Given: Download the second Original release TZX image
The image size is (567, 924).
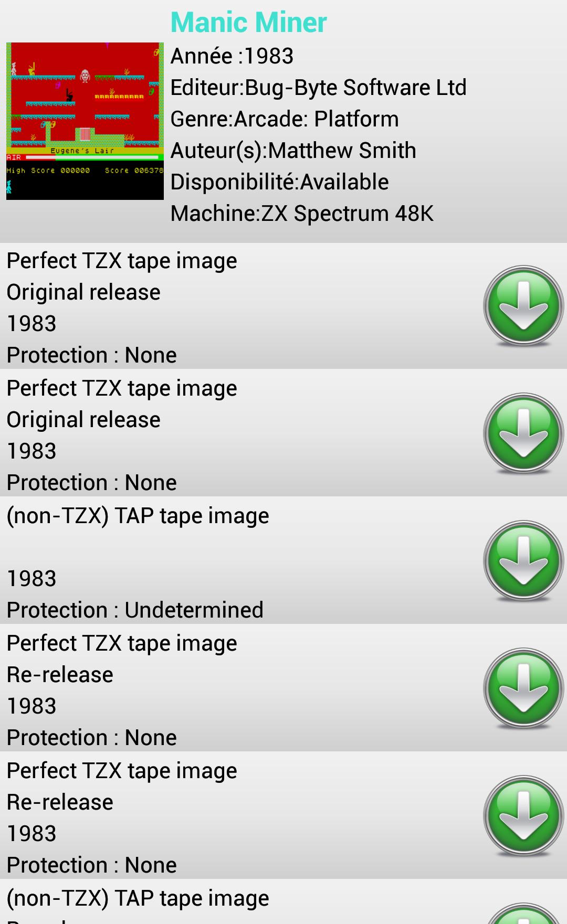Looking at the screenshot, I should [523, 433].
